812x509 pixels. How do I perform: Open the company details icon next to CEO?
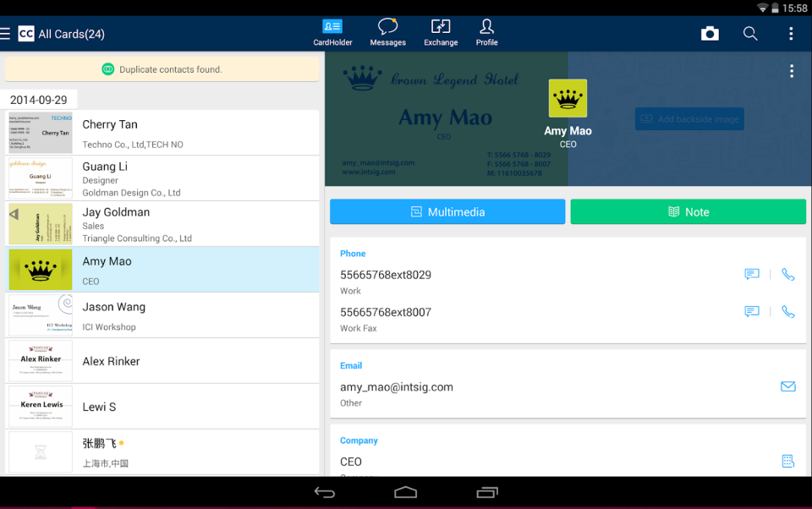(788, 461)
